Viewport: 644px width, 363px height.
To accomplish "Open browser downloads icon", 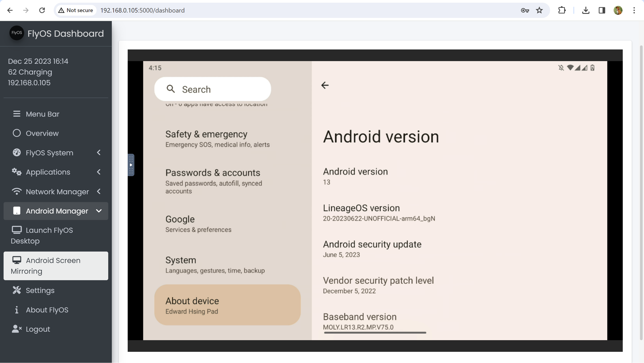I will [x=585, y=10].
